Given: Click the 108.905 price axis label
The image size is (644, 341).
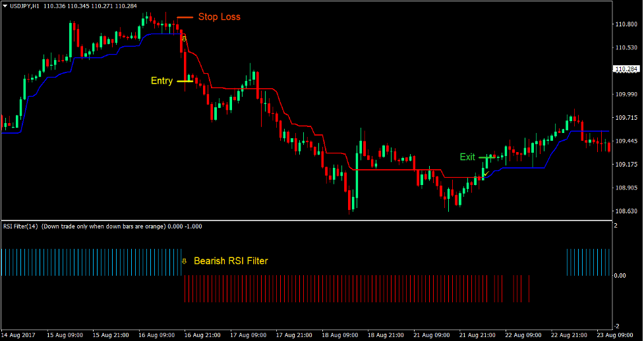Looking at the screenshot, I should click(627, 188).
